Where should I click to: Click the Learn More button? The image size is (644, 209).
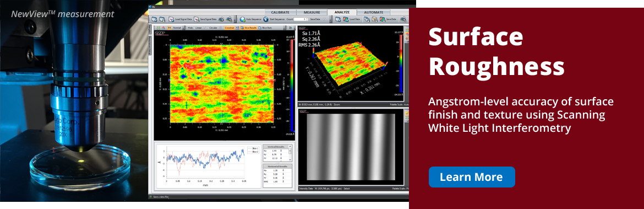pos(472,177)
